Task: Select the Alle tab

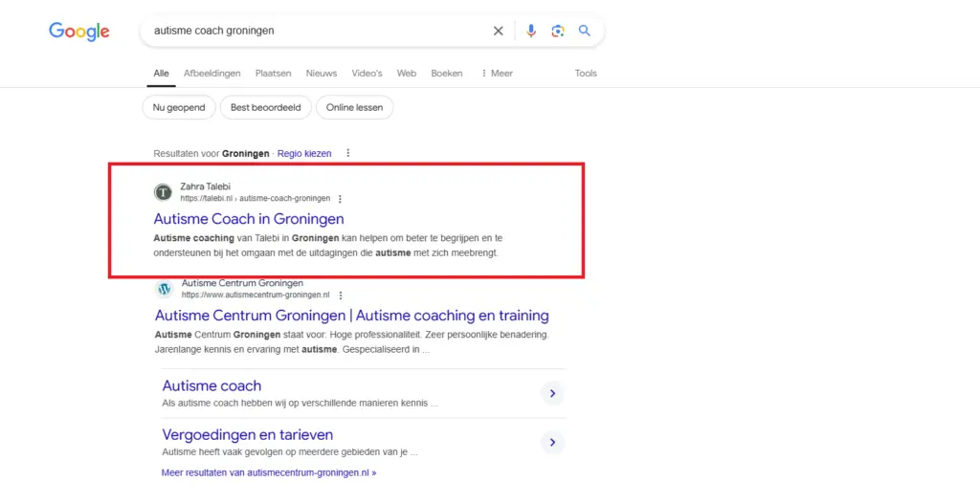Action: (x=161, y=73)
